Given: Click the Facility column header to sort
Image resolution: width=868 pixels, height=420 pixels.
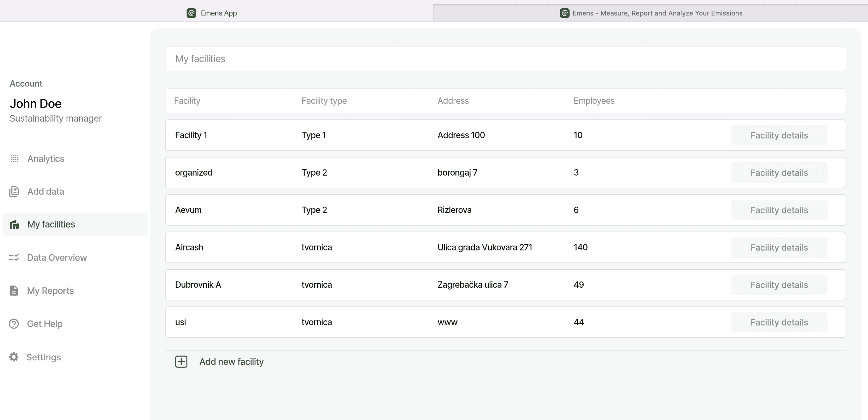Looking at the screenshot, I should (x=187, y=100).
